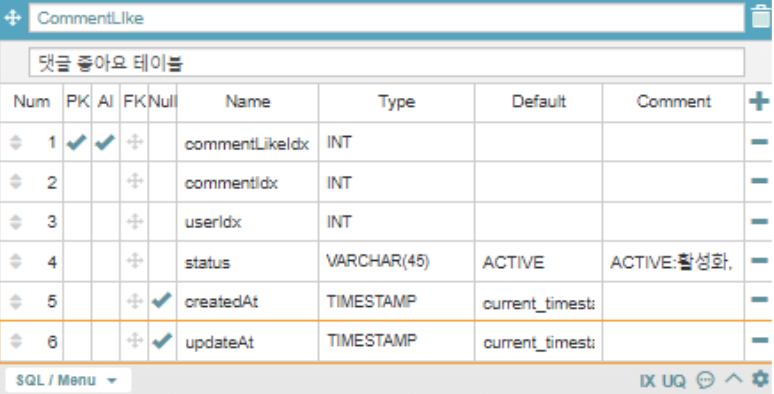This screenshot has height=394, width=774.
Task: Remove the userIdx row with minus icon
Action: [x=759, y=221]
